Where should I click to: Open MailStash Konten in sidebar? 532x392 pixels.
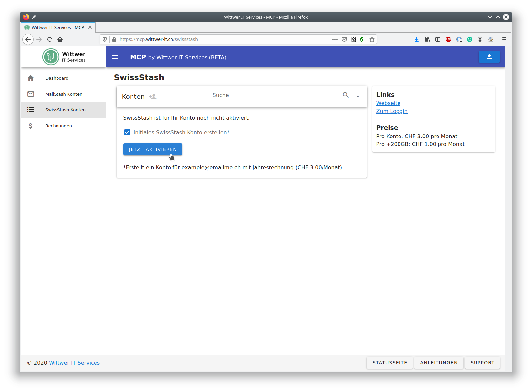click(x=64, y=94)
